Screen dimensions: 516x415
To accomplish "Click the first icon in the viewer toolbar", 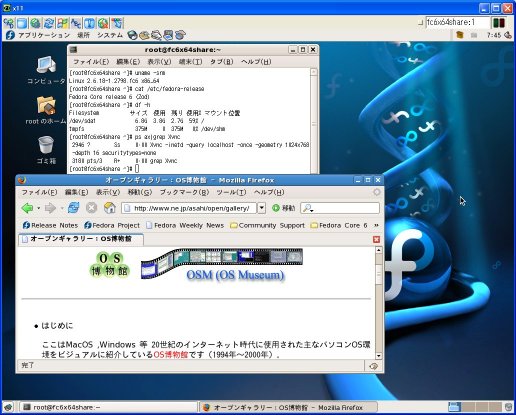I will pos(9,23).
